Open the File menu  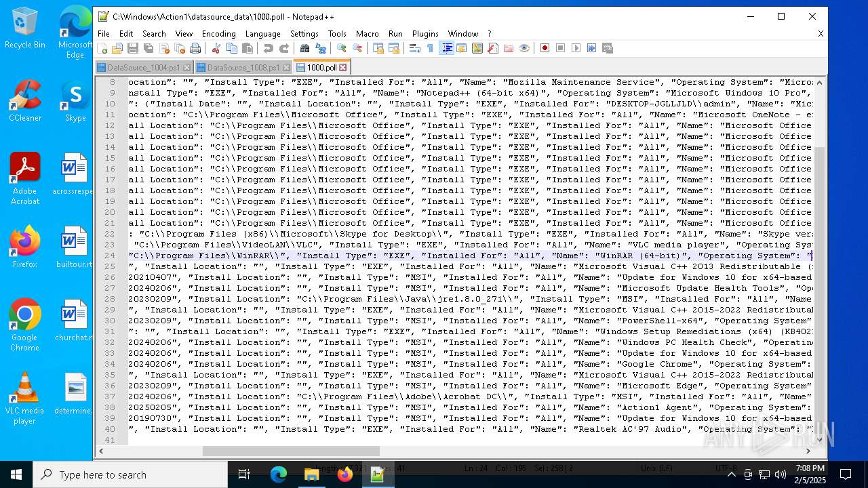(104, 33)
